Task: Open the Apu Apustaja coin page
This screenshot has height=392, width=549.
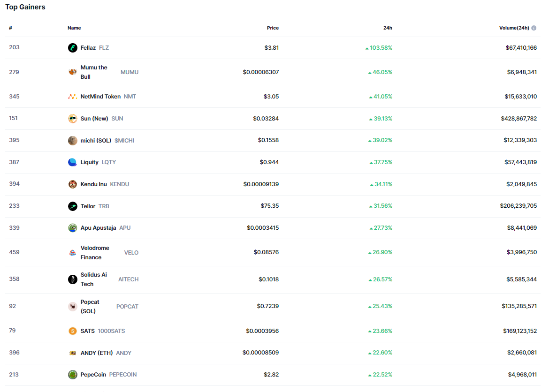Action: (x=98, y=228)
